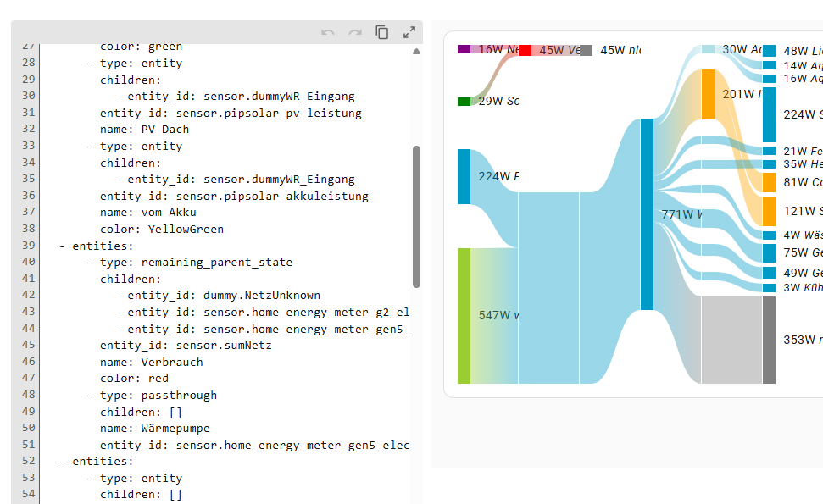Click line number 39 in gutter

coord(29,246)
